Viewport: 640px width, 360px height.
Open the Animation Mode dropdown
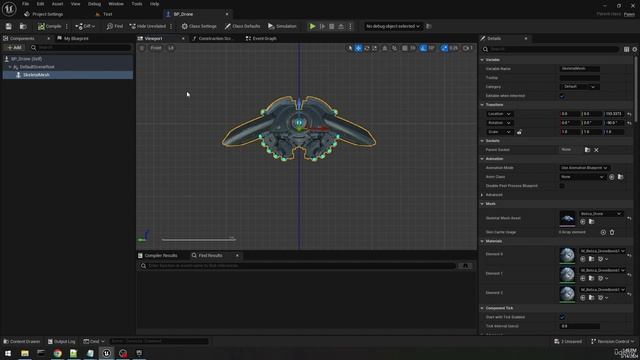pyautogui.click(x=584, y=168)
